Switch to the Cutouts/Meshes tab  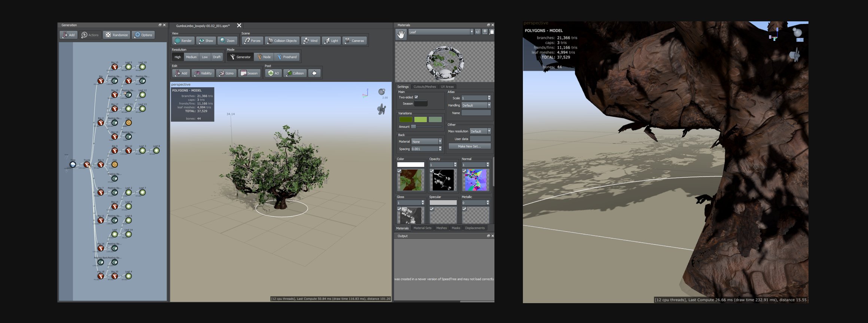[x=424, y=87]
